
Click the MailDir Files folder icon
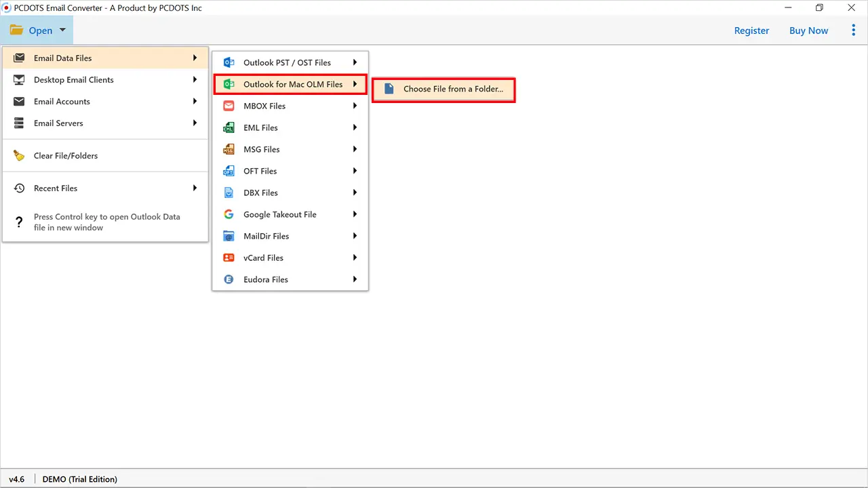click(x=229, y=236)
